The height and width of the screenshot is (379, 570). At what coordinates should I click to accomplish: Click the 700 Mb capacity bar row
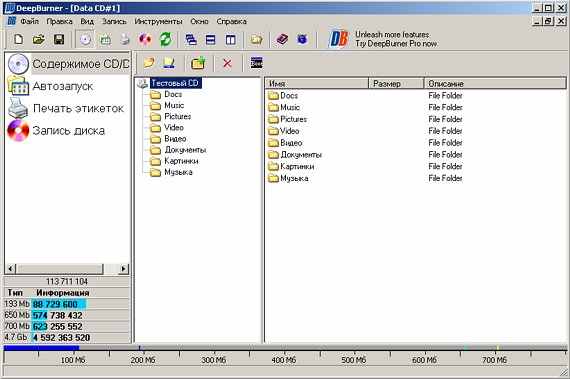[x=67, y=326]
